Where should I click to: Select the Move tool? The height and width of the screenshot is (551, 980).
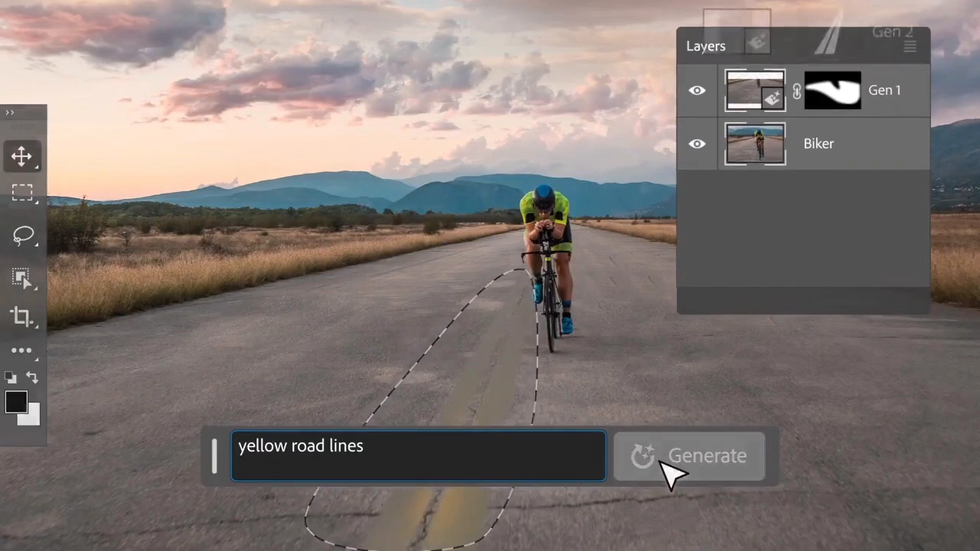pyautogui.click(x=21, y=157)
